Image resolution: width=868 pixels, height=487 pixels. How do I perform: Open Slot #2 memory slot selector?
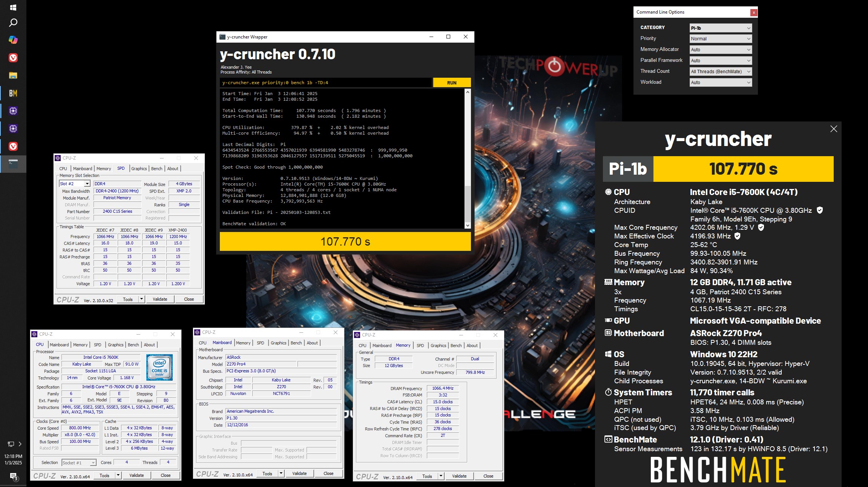coord(75,184)
